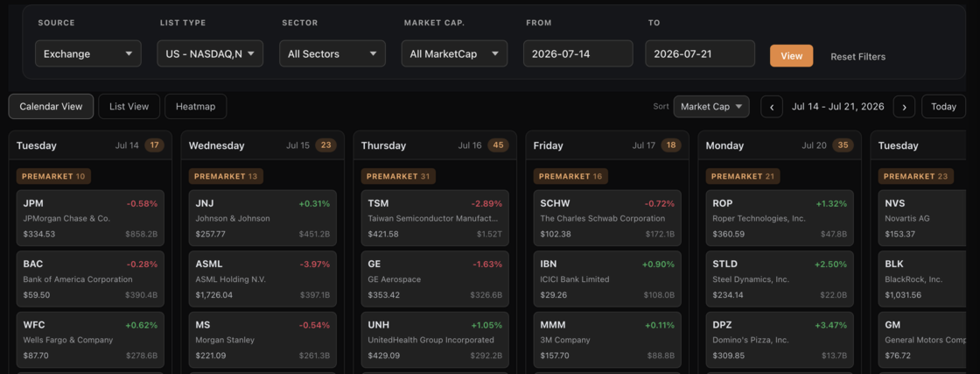Click the Friday Jul 17 count badge 18
The height and width of the screenshot is (374, 980).
click(x=670, y=145)
